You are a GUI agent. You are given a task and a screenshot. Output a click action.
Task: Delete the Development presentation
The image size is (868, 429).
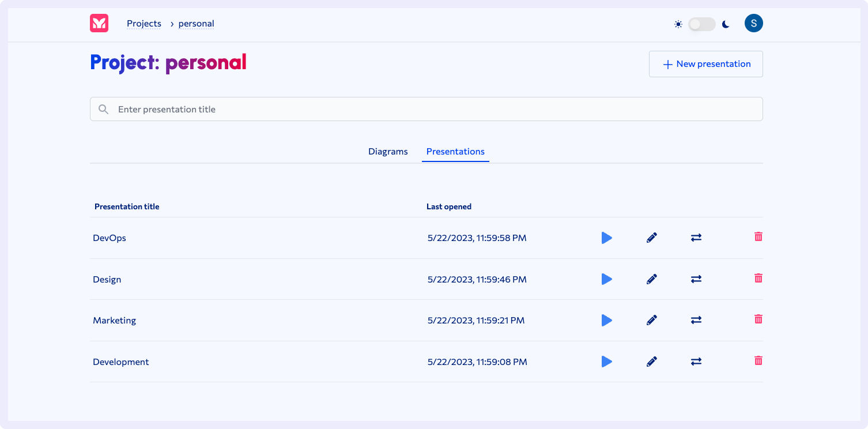point(758,361)
